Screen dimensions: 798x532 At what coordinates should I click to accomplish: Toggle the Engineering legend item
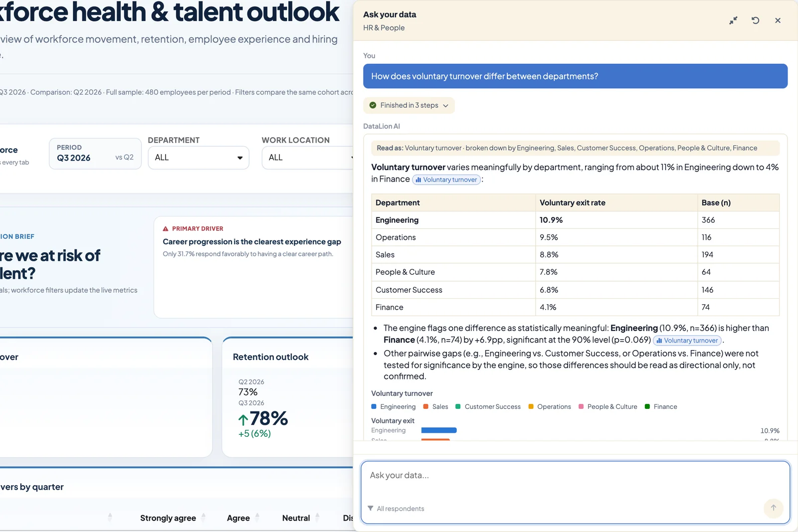(x=394, y=407)
